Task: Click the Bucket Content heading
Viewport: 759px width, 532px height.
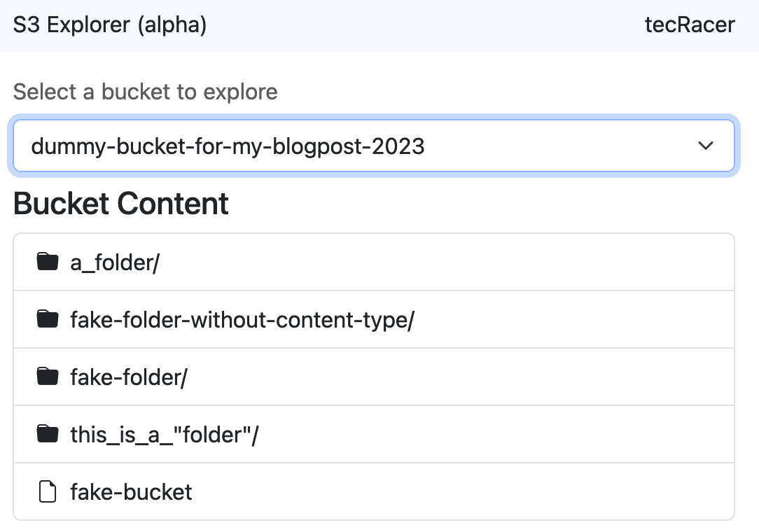Action: pyautogui.click(x=120, y=203)
